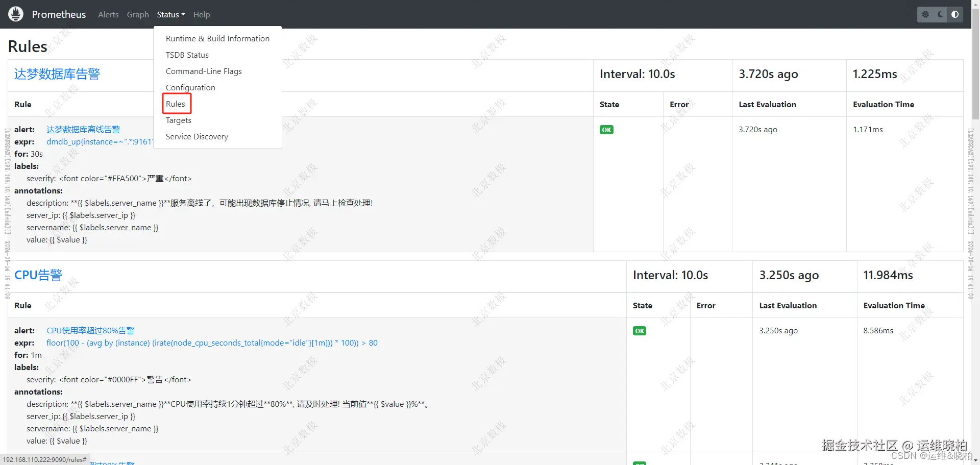This screenshot has width=980, height=465.
Task: Click the vertical page scrollbar thumb
Action: pos(975,64)
